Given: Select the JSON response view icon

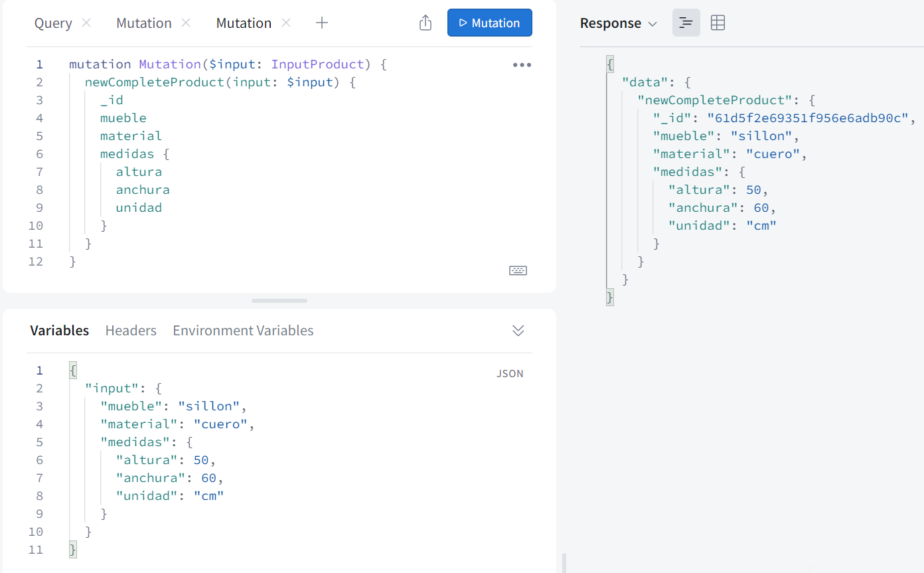Looking at the screenshot, I should pyautogui.click(x=686, y=23).
